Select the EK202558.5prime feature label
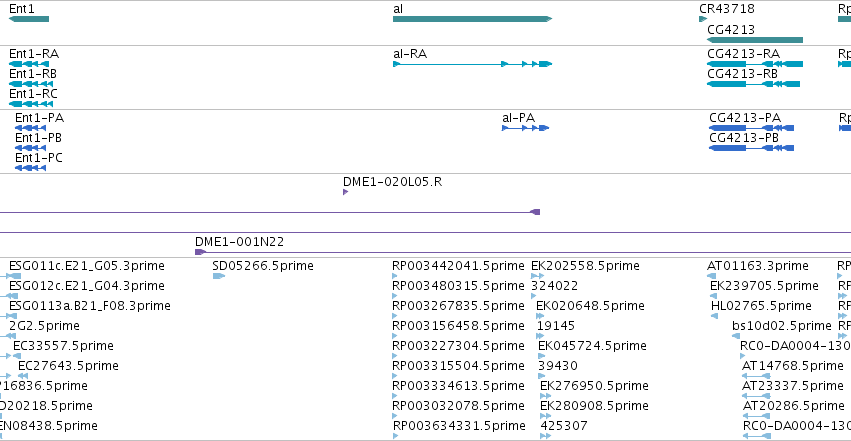This screenshot has height=441, width=851. coord(585,265)
